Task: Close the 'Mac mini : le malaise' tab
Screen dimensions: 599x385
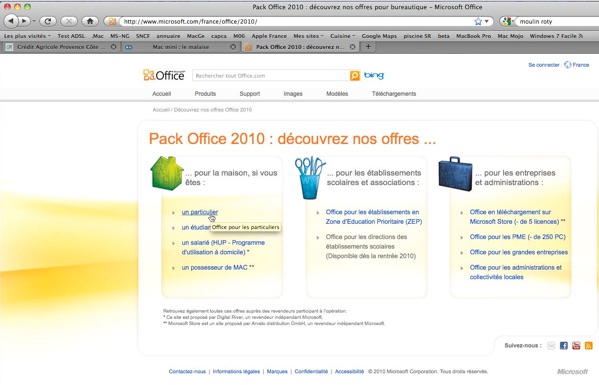Action: pos(233,47)
